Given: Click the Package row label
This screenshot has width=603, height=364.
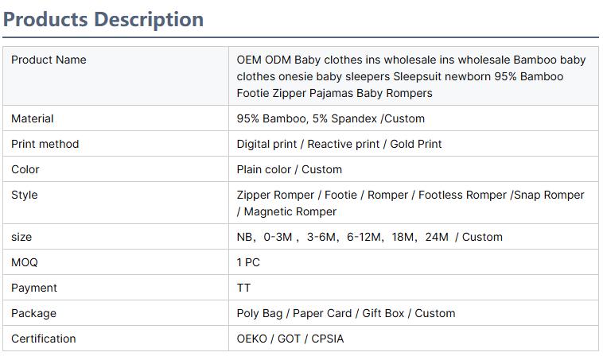Looking at the screenshot, I should 34,313.
